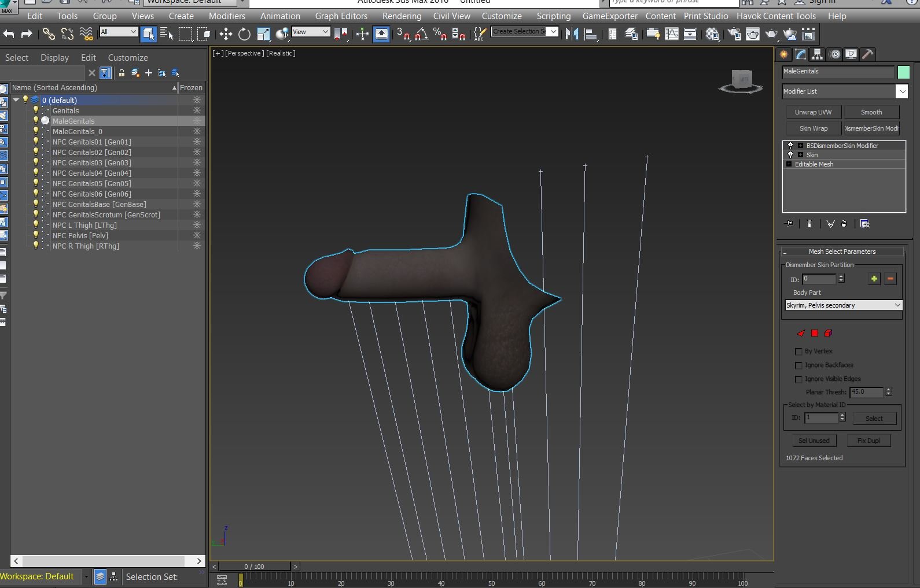The height and width of the screenshot is (588, 920).
Task: Click the Select and Link chain icon
Action: coord(49,34)
